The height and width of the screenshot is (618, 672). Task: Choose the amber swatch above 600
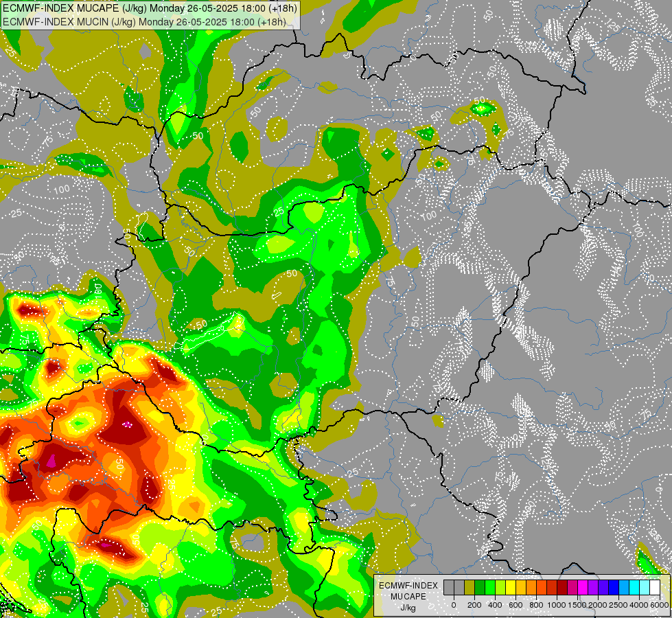coord(521,587)
